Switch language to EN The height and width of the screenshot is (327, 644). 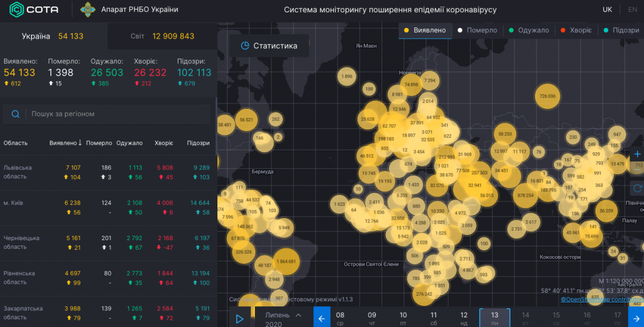point(633,9)
